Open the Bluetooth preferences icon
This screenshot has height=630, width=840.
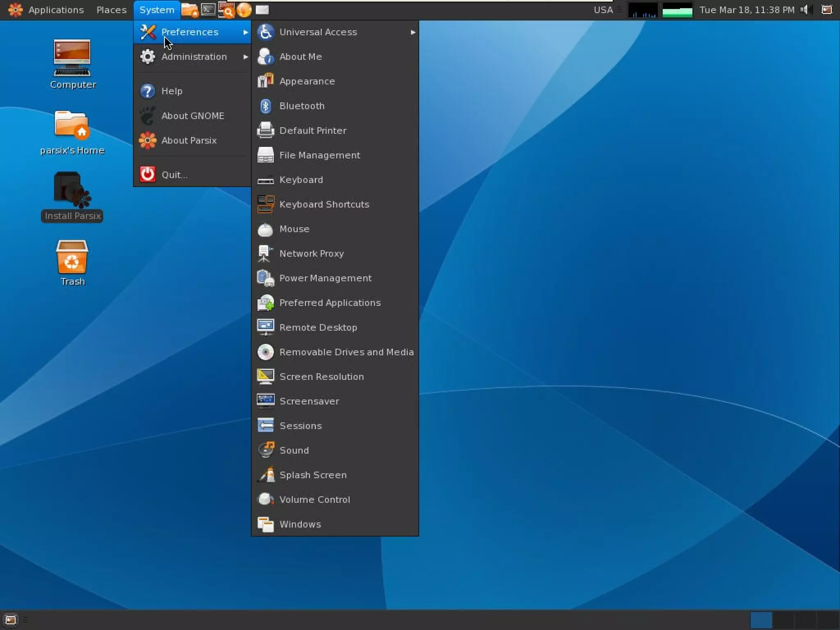point(265,106)
